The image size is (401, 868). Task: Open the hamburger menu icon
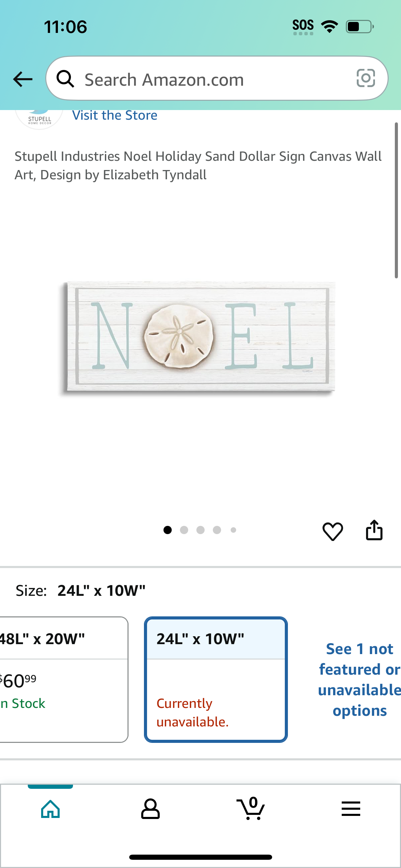(351, 809)
